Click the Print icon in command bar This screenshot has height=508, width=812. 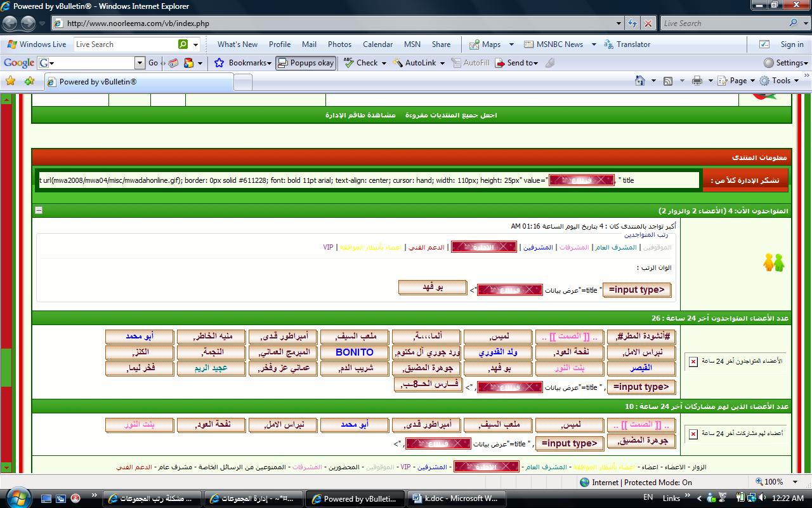click(x=697, y=81)
